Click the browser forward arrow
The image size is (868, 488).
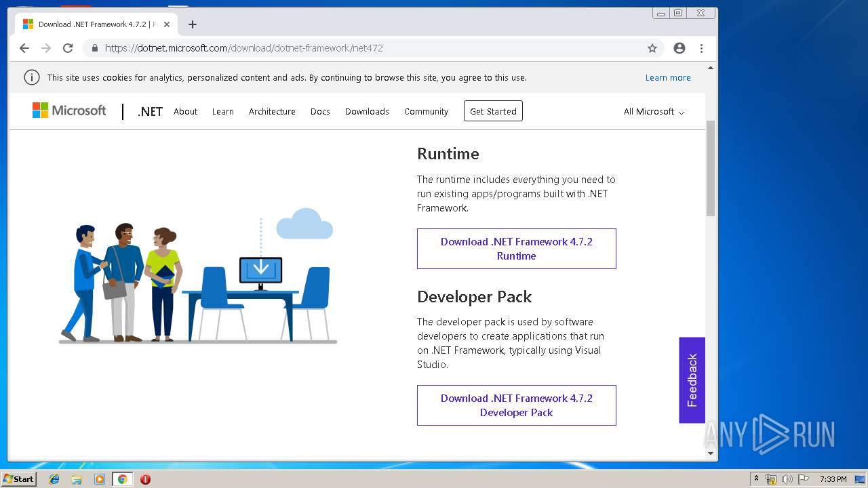[46, 48]
